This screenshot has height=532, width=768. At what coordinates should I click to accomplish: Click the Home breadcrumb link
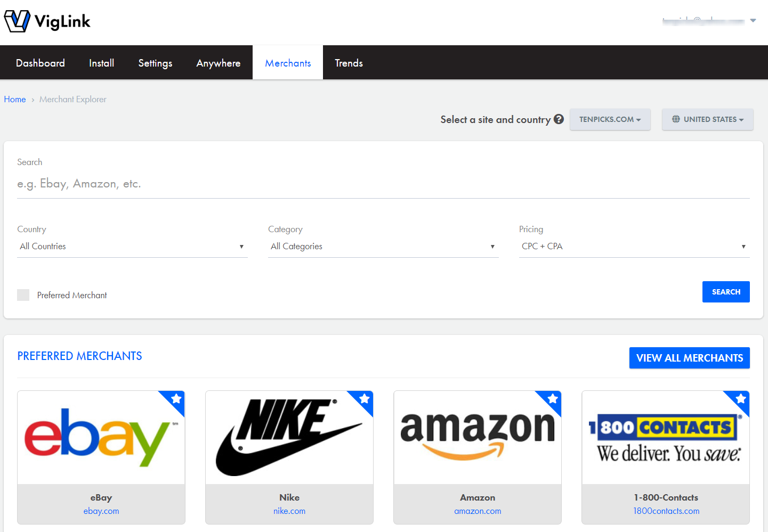coord(15,99)
